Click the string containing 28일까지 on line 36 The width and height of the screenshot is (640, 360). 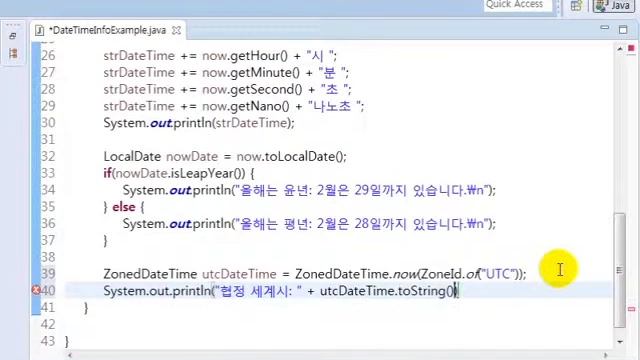362,224
